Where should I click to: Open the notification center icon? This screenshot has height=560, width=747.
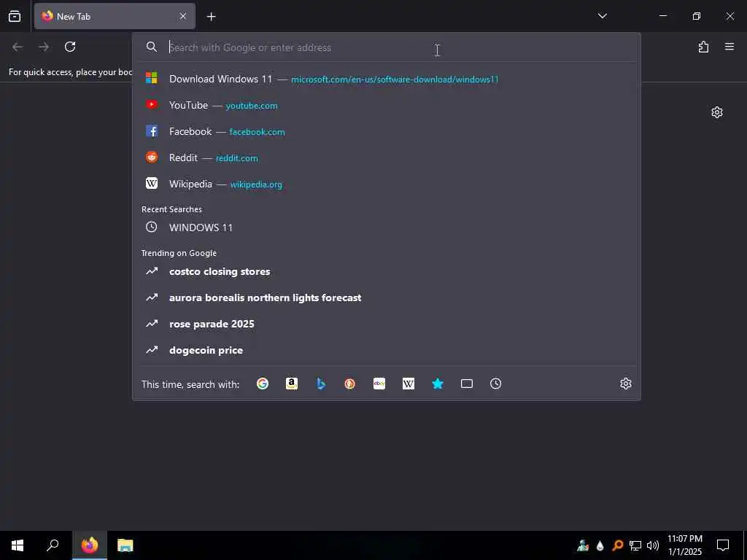[723, 545]
